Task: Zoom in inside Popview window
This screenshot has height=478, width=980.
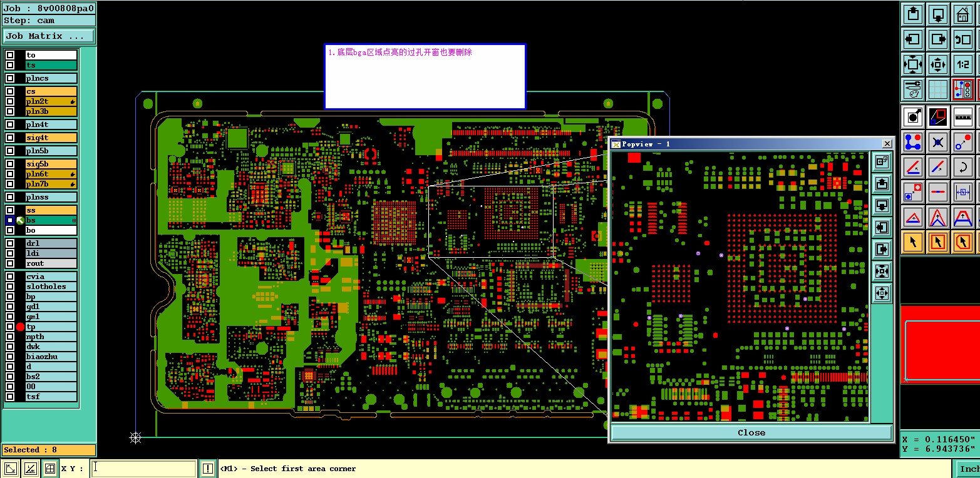Action: (882, 272)
